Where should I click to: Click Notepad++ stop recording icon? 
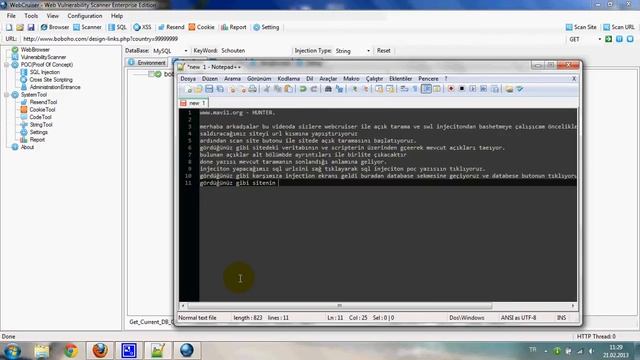click(462, 89)
